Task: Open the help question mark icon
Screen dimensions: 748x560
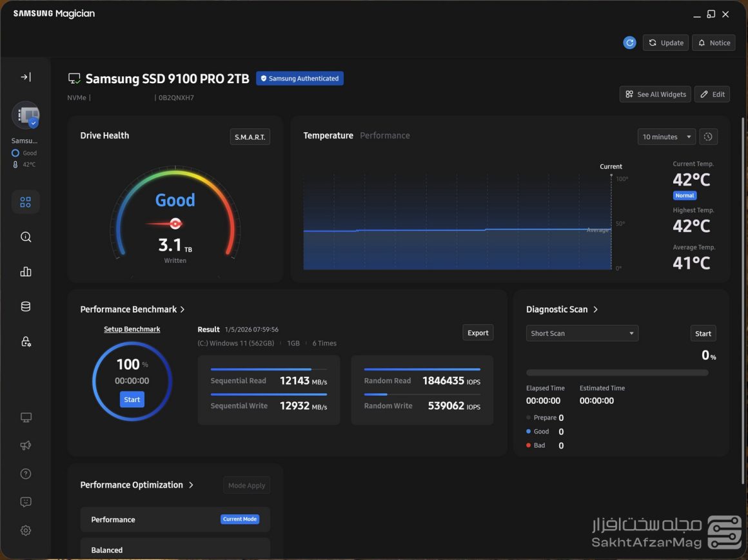Action: click(26, 474)
